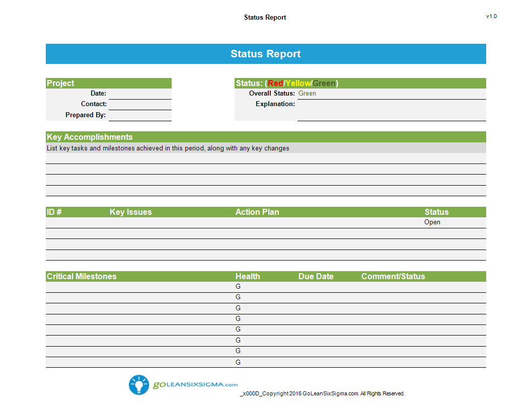
Task: Click the Action Plan column header
Action: pos(257,212)
